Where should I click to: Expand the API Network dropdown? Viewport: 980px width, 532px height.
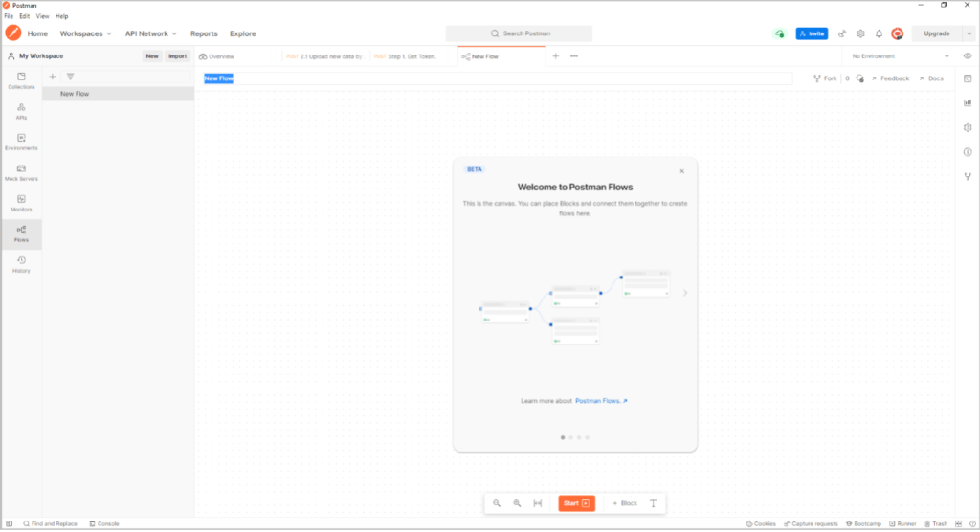click(150, 33)
